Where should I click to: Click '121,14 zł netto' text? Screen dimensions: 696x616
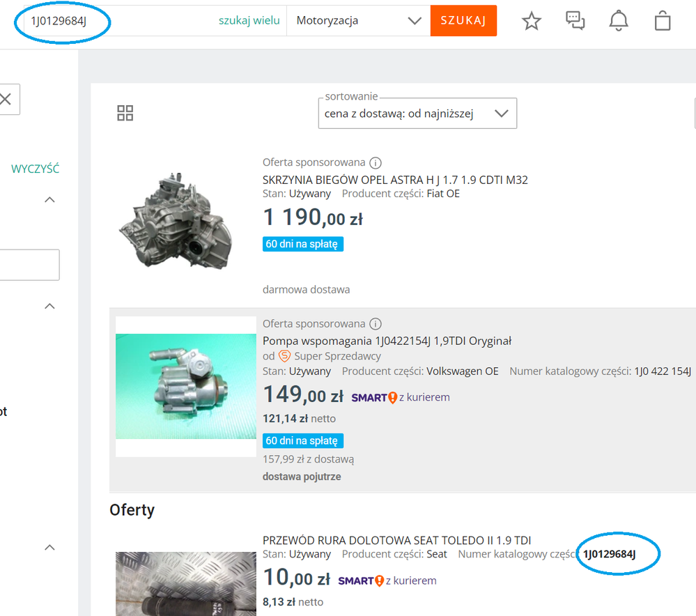pos(299,419)
